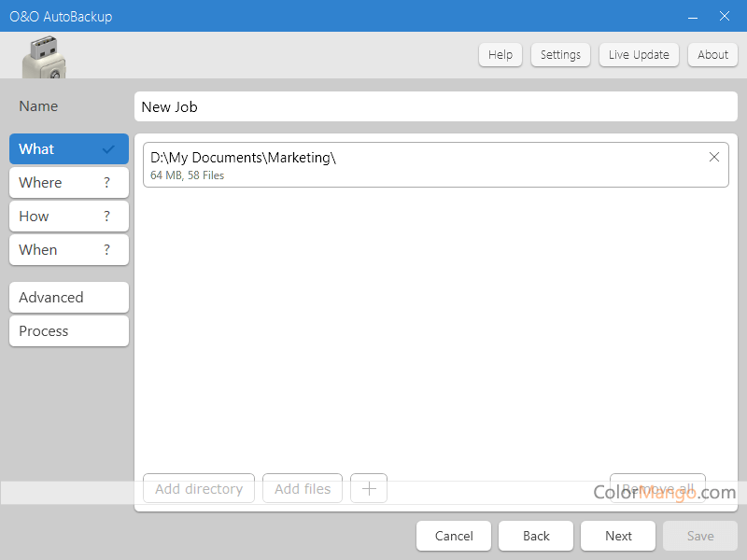Remove the Marketing folder with X icon

(x=714, y=157)
